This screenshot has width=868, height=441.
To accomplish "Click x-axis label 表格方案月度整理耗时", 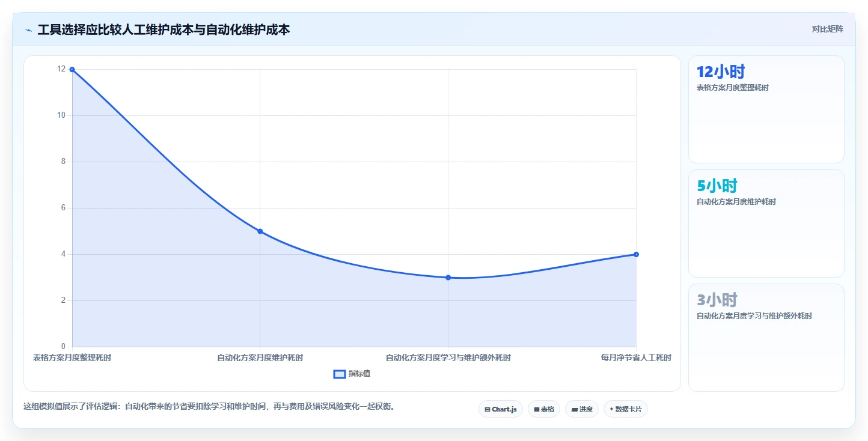I will [72, 357].
